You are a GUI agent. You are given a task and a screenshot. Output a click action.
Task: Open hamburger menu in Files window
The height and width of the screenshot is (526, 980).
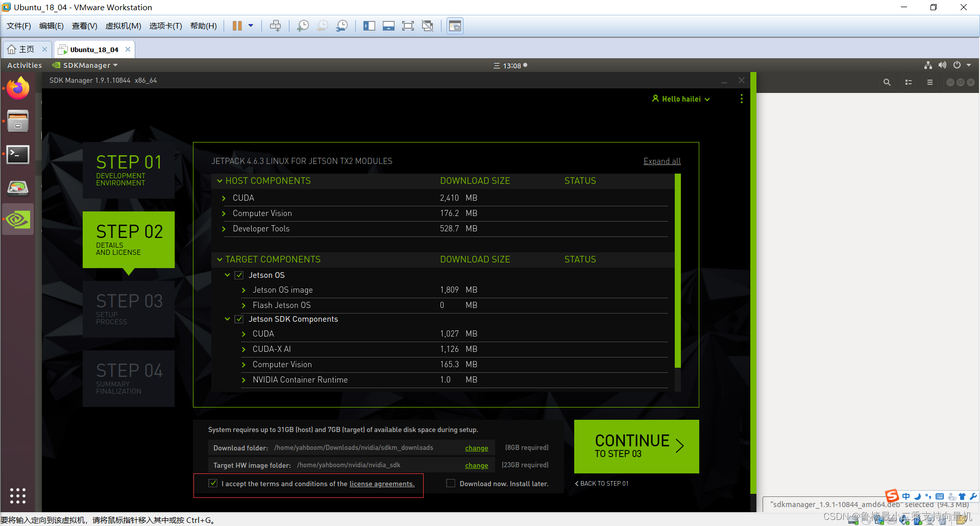[x=930, y=82]
